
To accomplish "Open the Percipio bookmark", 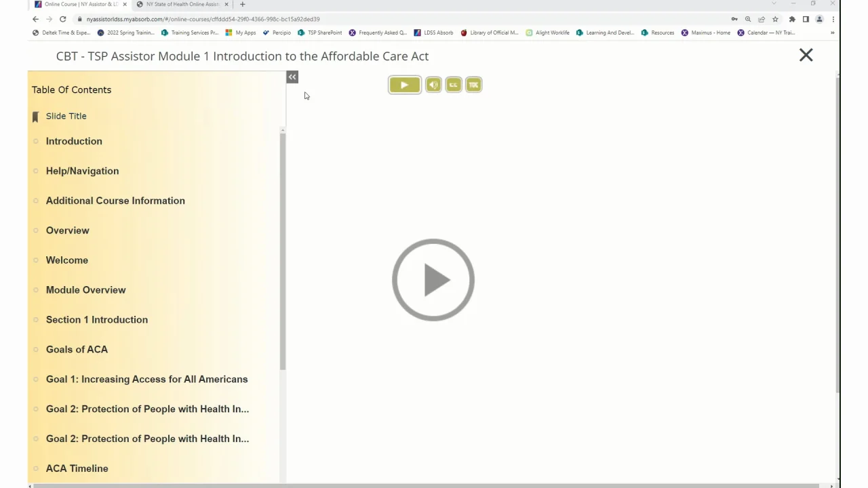I will click(x=277, y=33).
